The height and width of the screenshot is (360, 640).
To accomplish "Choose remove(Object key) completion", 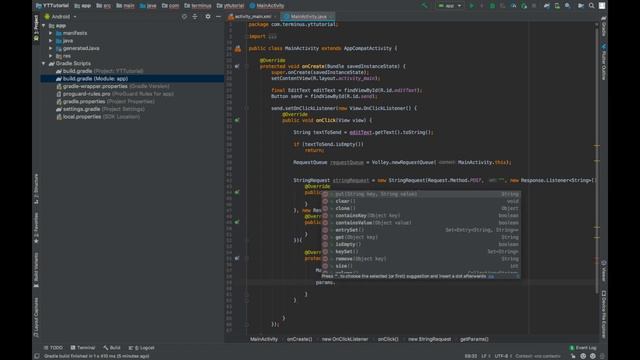I will (420, 259).
